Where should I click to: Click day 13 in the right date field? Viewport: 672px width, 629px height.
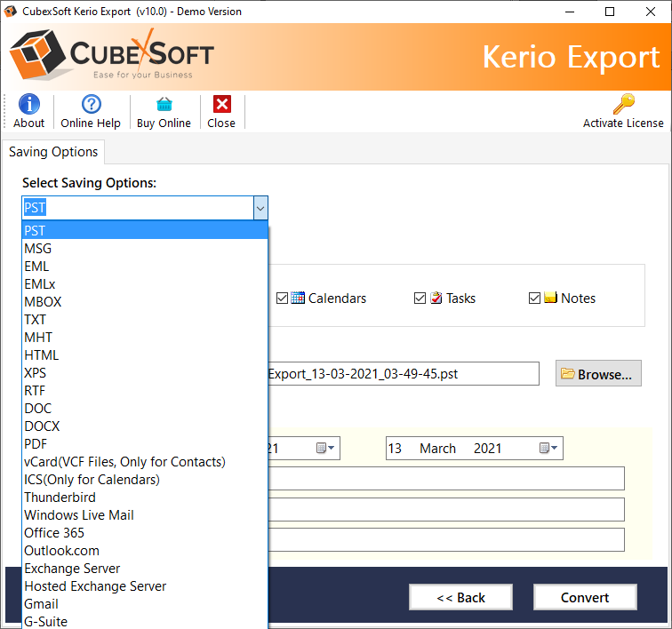(395, 448)
